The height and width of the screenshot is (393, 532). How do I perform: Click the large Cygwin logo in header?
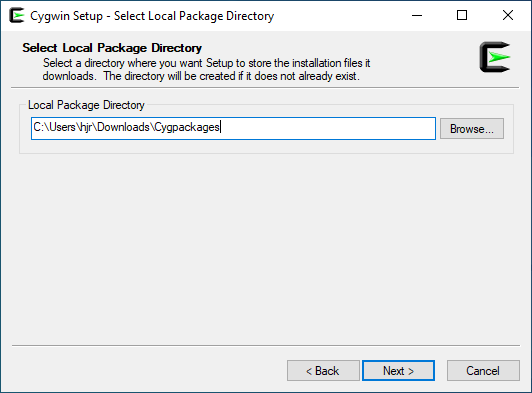pos(495,57)
